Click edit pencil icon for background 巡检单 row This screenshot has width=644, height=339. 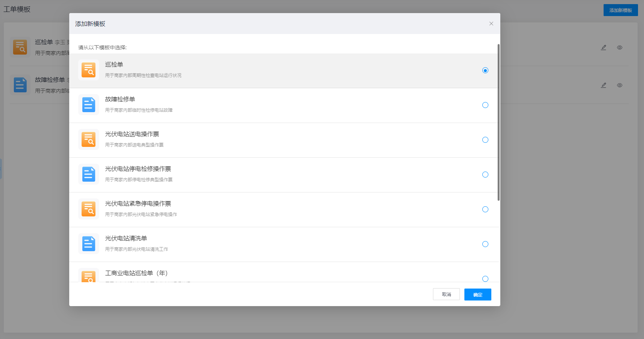(604, 47)
